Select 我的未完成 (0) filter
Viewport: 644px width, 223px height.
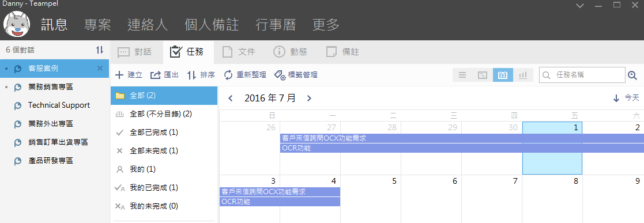[x=164, y=206]
